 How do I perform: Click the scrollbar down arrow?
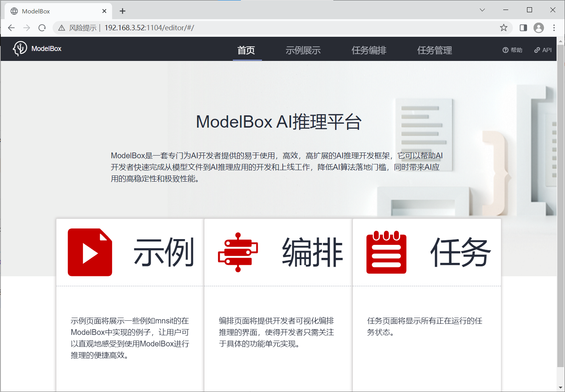click(x=560, y=387)
